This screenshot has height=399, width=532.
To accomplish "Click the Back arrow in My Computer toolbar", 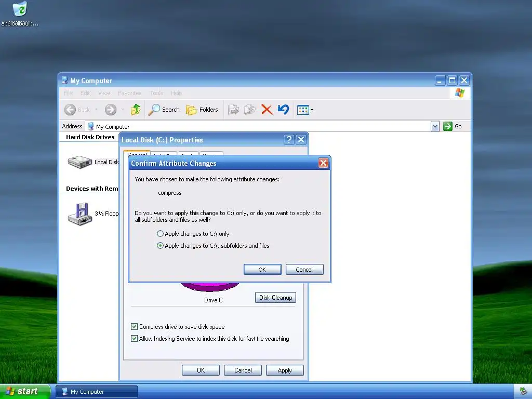I will [x=70, y=110].
